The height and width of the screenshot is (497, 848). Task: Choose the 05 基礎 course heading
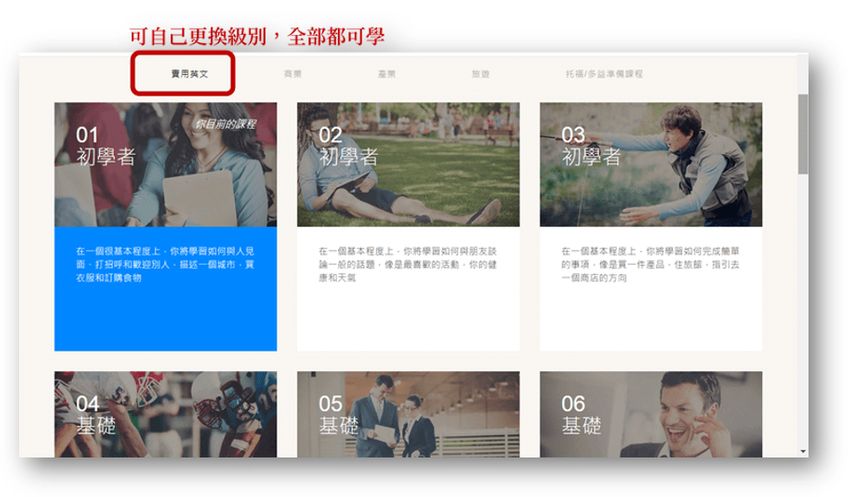coord(338,415)
